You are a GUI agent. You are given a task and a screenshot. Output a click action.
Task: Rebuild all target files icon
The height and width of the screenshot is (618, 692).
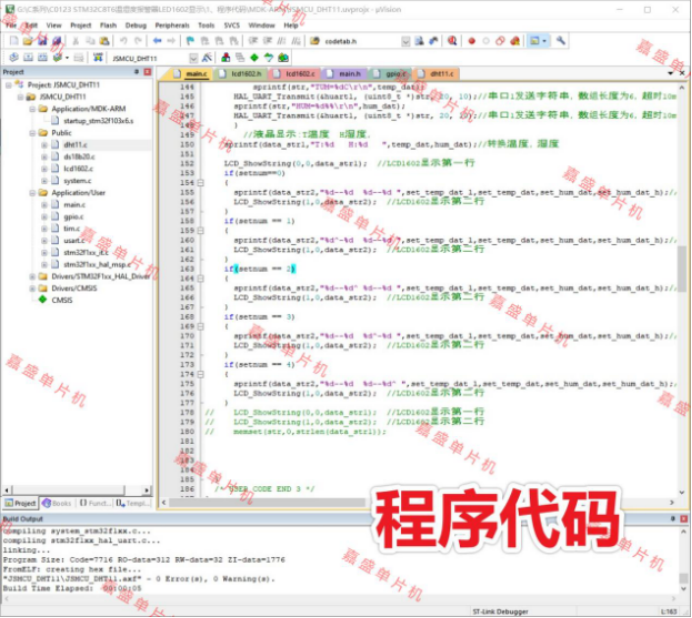click(43, 57)
